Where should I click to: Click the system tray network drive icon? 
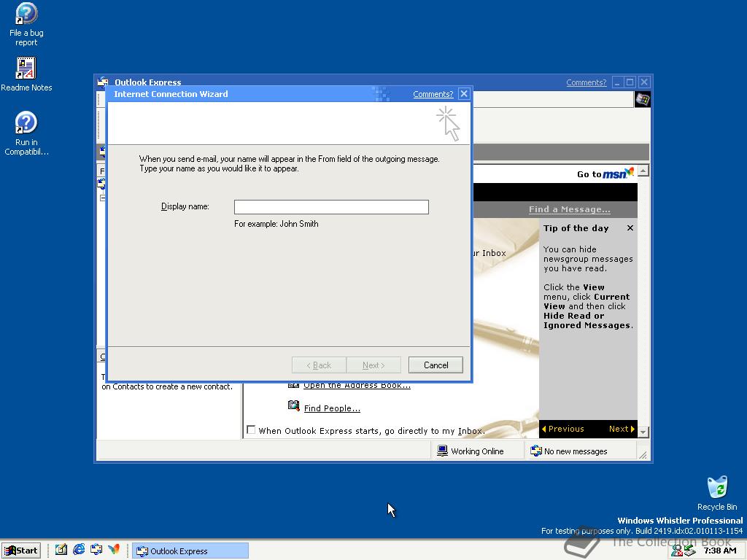click(x=689, y=551)
